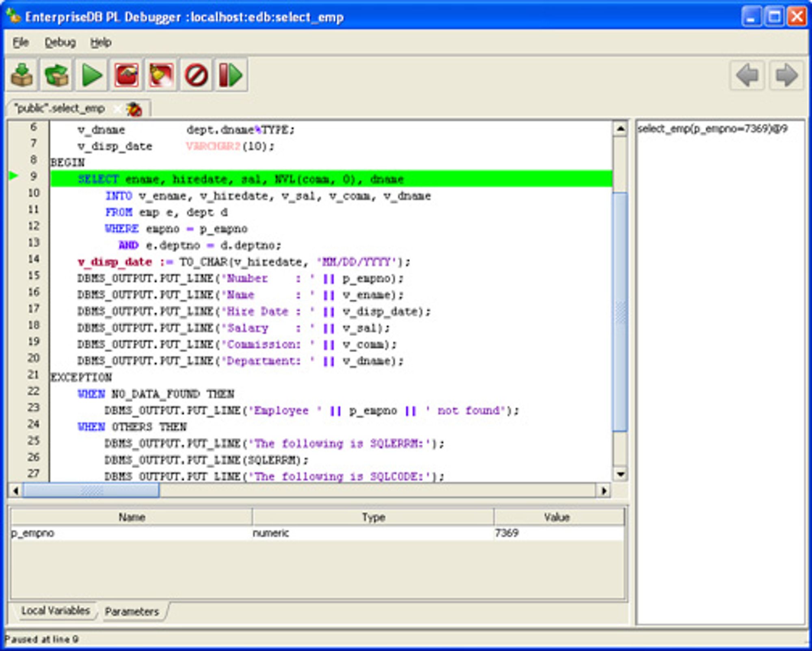The image size is (812, 651).
Task: Clear all breakpoints toolbar icon
Action: coord(162,75)
